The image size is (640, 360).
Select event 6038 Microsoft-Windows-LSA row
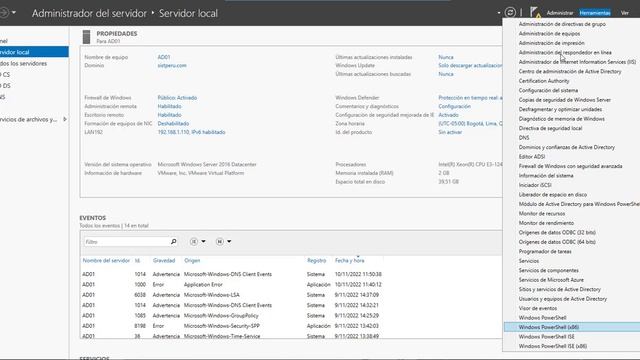tap(232, 295)
